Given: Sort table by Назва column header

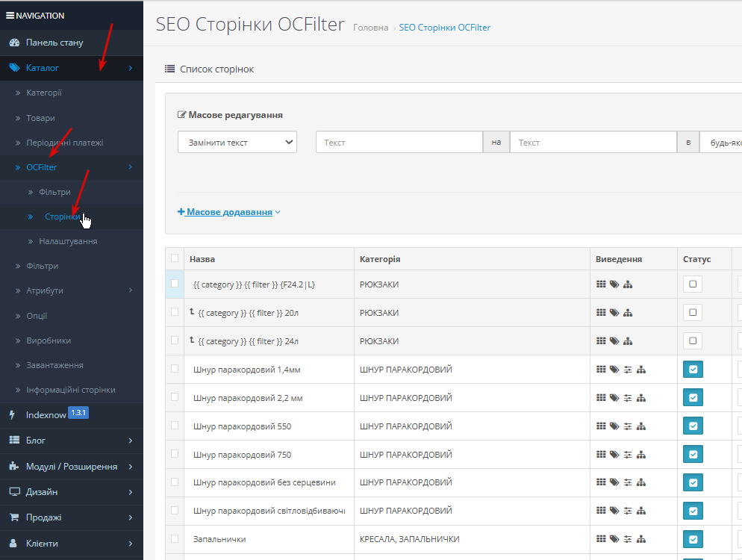Looking at the screenshot, I should point(202,259).
